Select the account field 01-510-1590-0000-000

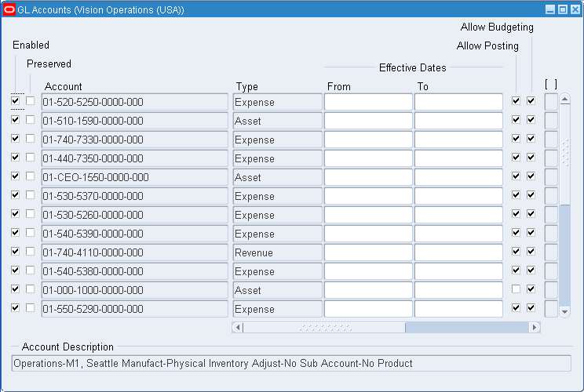[x=134, y=121]
